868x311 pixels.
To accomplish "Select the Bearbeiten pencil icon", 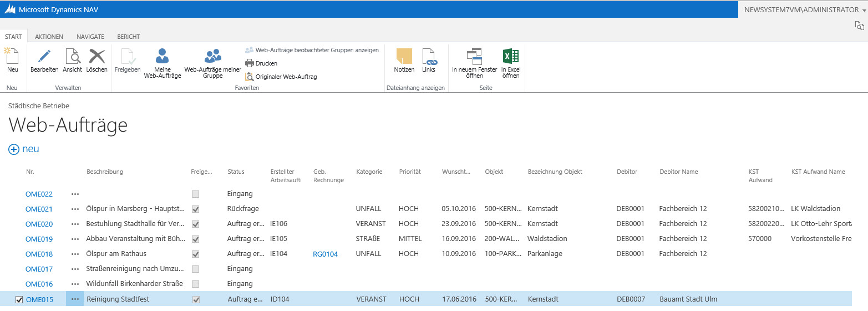I will [44, 56].
